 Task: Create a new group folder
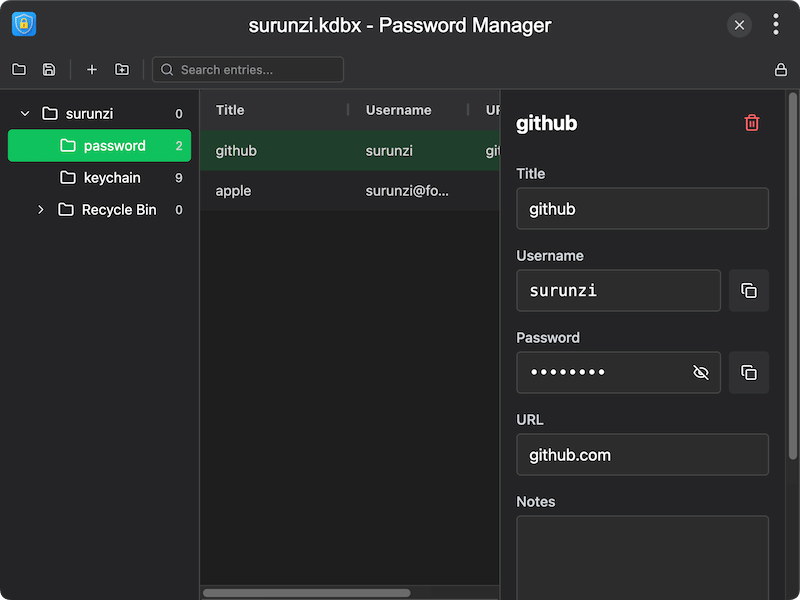[122, 70]
